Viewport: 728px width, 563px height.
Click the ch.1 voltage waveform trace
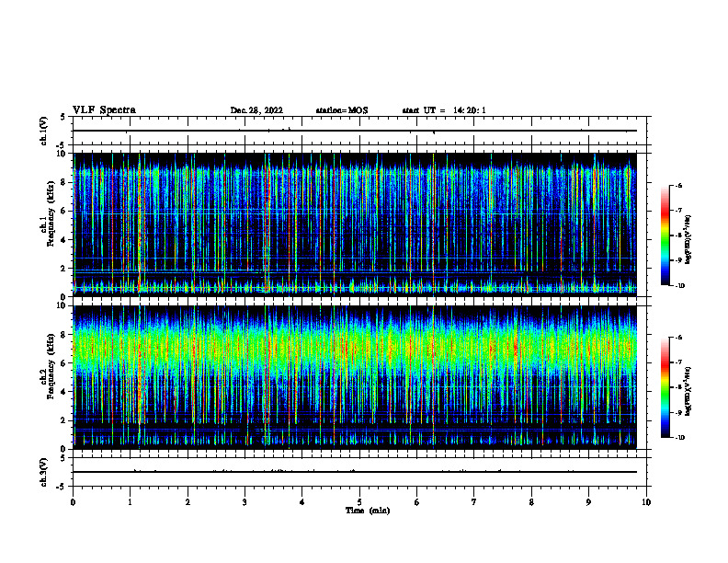click(x=355, y=131)
